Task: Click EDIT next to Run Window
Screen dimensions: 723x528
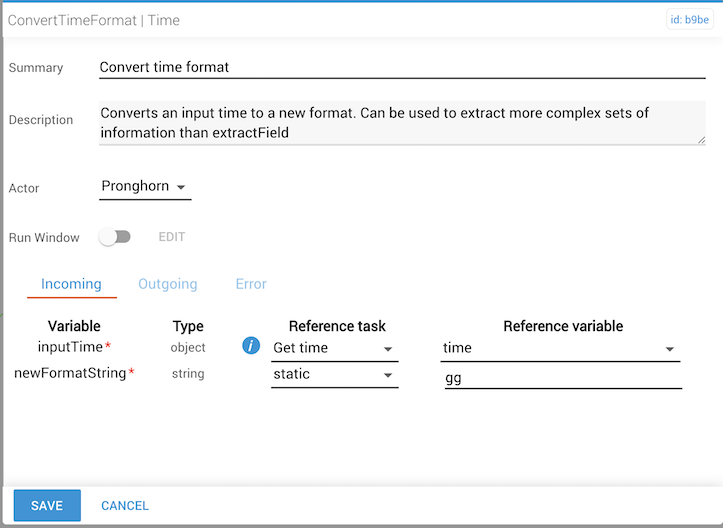Action: pos(172,237)
